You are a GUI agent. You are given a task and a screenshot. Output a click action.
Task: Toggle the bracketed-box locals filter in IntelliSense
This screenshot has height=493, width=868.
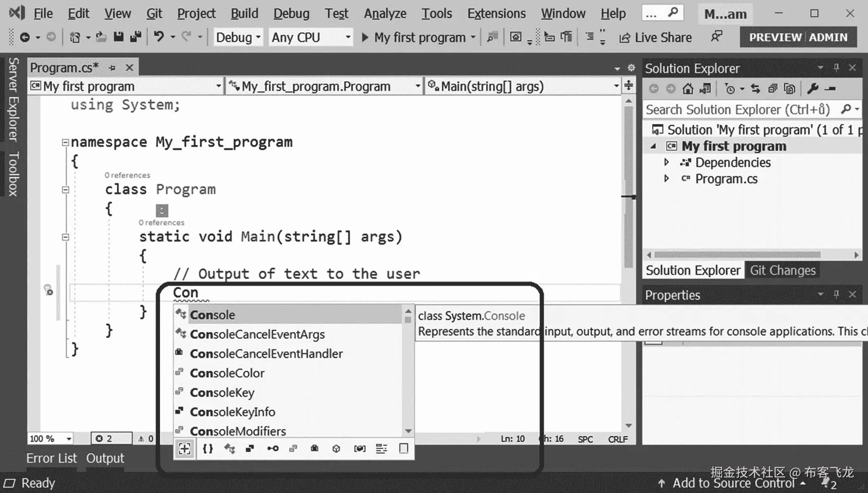360,448
